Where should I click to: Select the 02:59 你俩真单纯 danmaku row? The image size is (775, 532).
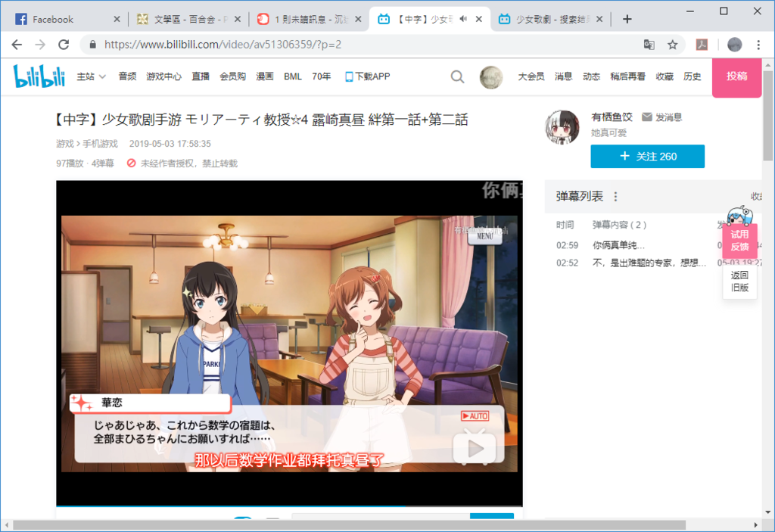(653, 245)
